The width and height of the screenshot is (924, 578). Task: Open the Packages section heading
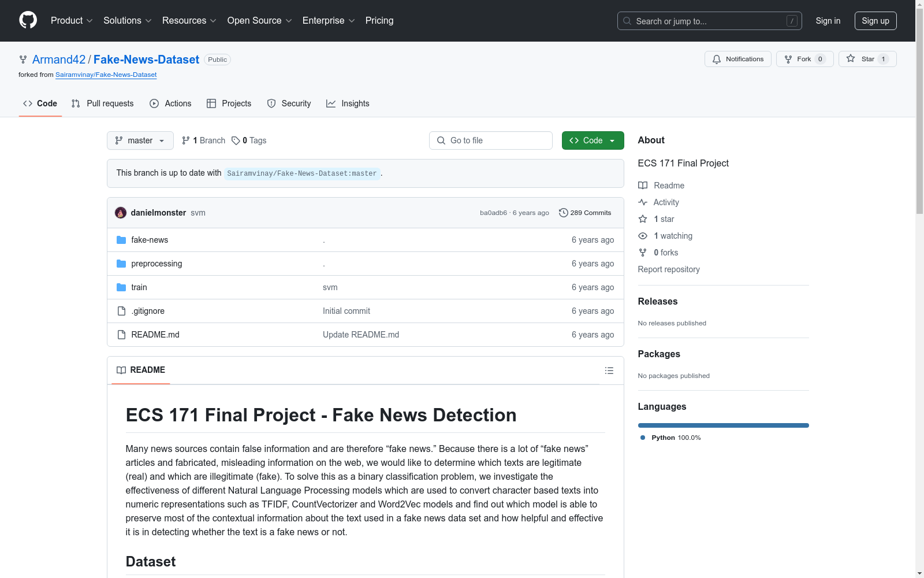click(659, 354)
